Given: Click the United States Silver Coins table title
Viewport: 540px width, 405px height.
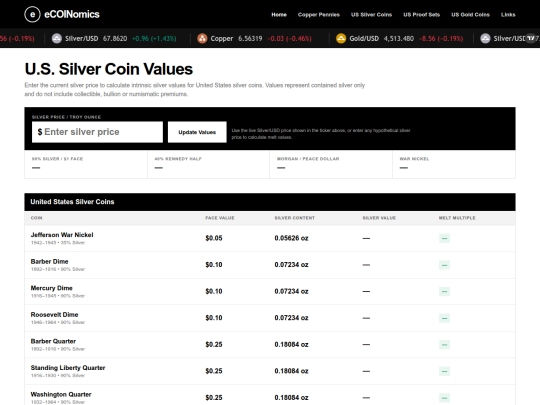Looking at the screenshot, I should (x=72, y=202).
